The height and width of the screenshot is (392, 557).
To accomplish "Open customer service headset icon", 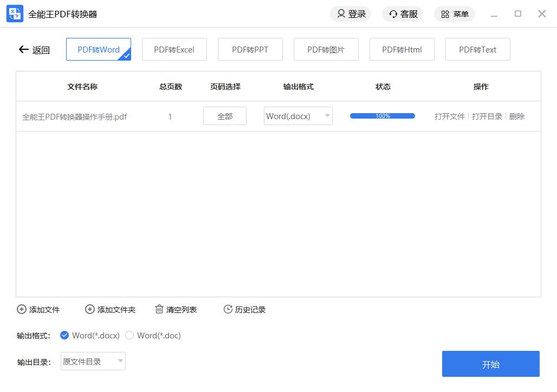I will pos(393,14).
